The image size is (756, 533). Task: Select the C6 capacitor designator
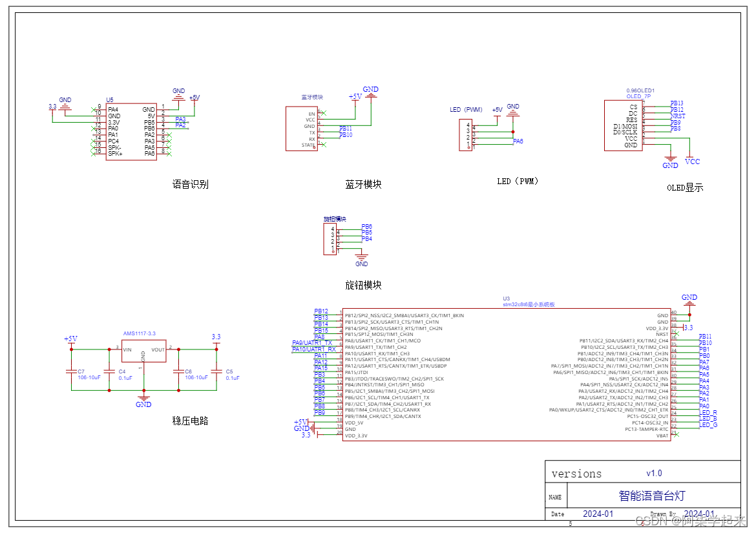coord(189,371)
